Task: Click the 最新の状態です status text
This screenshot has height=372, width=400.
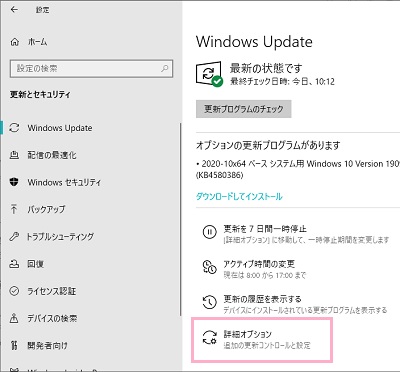Action: (x=266, y=68)
